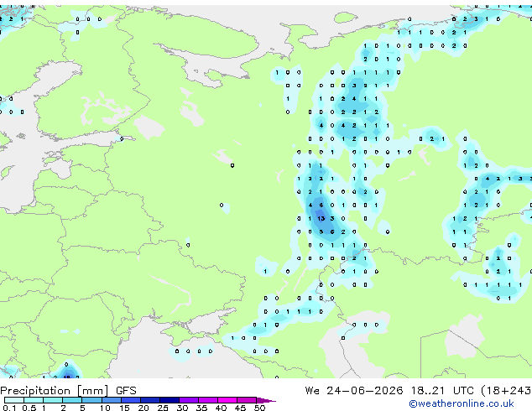The image size is (532, 411).
Task: Click the 0.1–0.5 mm legend color swatch
Action: [x=14, y=400]
